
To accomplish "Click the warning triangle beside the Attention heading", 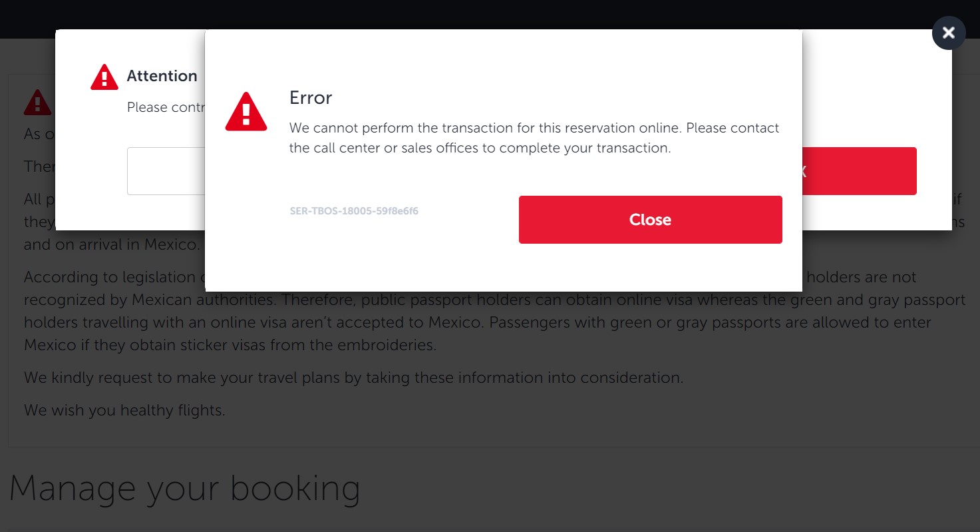I will 104,77.
